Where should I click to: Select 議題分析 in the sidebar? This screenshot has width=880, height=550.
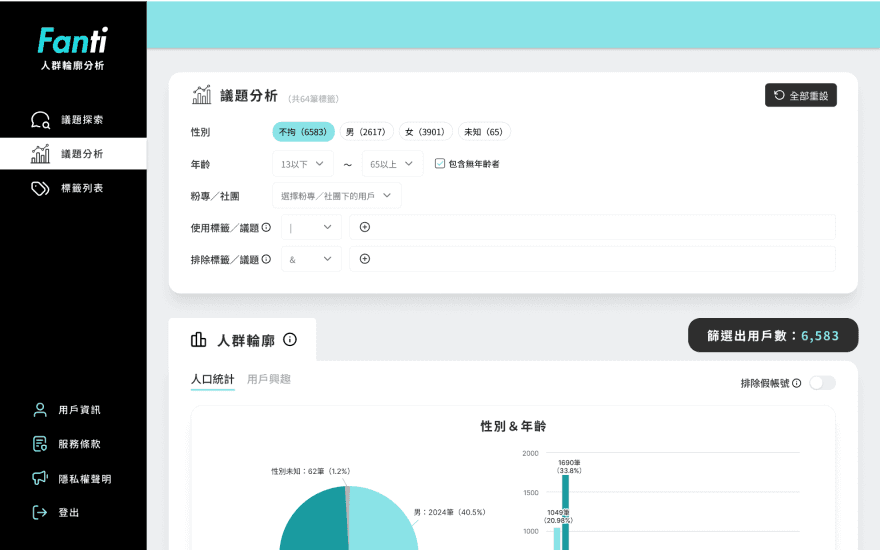tap(73, 153)
